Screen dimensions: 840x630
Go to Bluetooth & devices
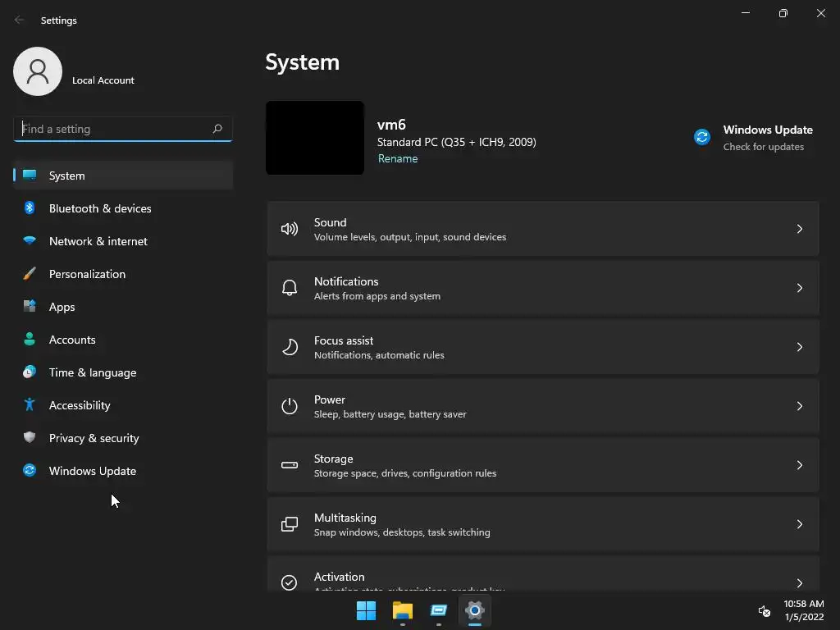point(123,208)
